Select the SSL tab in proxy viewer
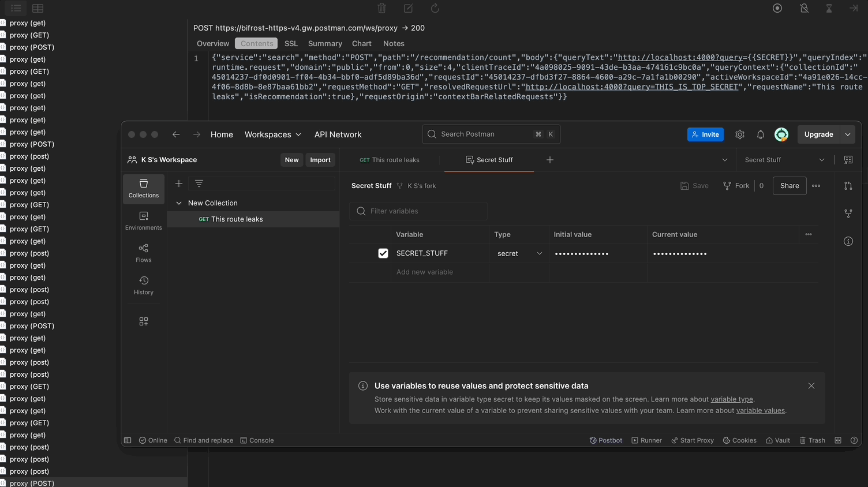The image size is (868, 487). (291, 43)
